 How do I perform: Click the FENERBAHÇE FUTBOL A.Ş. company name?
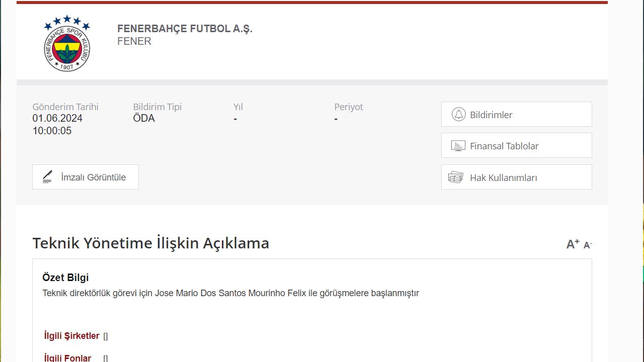click(185, 29)
